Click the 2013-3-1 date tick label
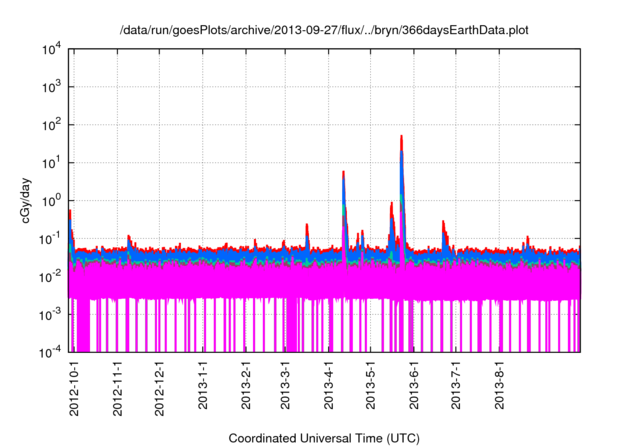Screen dimensions: 640x448 tap(284, 383)
